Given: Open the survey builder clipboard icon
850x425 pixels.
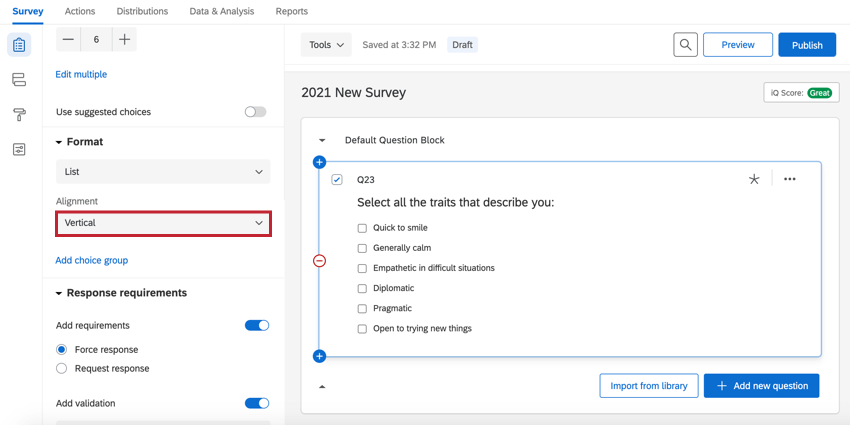Looking at the screenshot, I should tap(19, 45).
